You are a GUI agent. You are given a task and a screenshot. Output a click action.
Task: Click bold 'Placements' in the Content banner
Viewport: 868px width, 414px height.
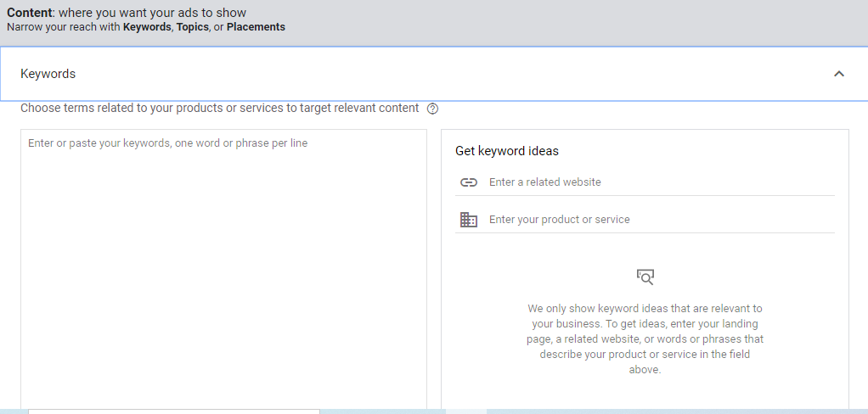click(x=256, y=27)
